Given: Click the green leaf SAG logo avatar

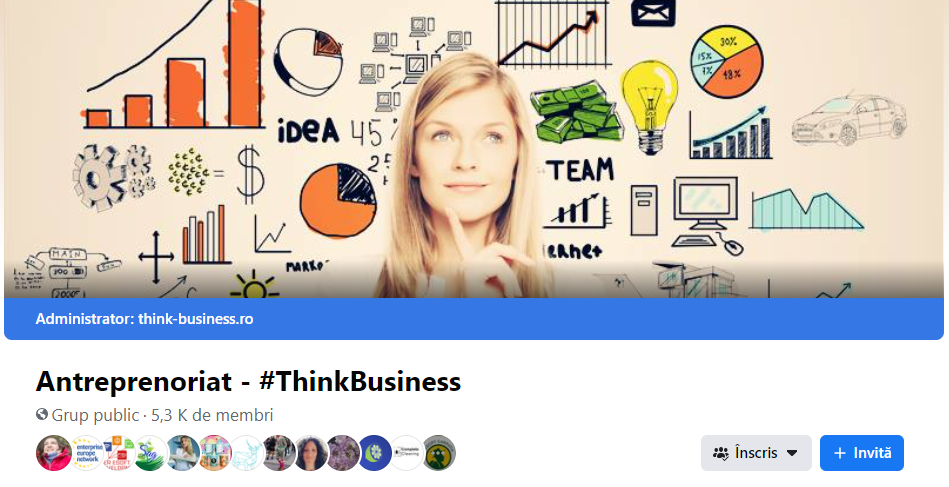Looking at the screenshot, I should coord(150,453).
